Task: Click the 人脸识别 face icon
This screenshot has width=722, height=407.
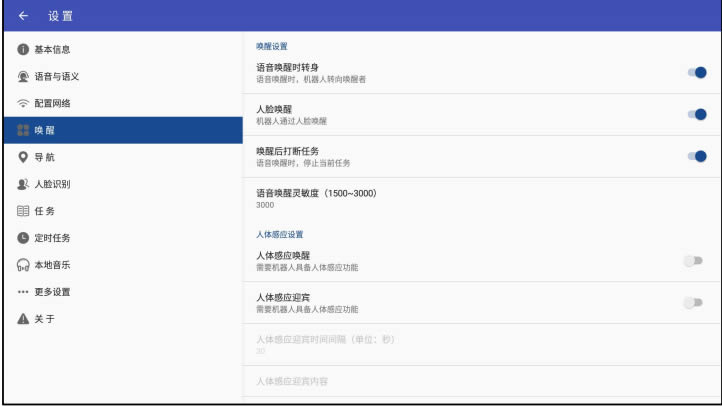Action: pos(23,185)
